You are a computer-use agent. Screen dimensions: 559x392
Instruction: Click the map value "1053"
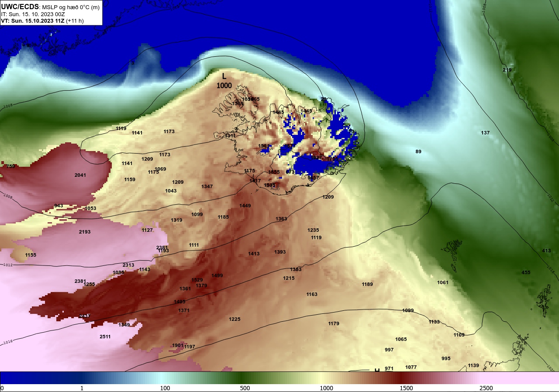tap(90, 208)
